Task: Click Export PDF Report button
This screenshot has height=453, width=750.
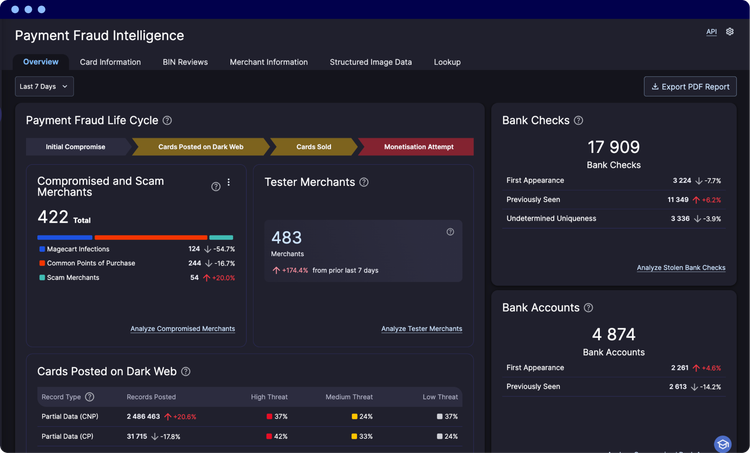Action: pyautogui.click(x=690, y=87)
